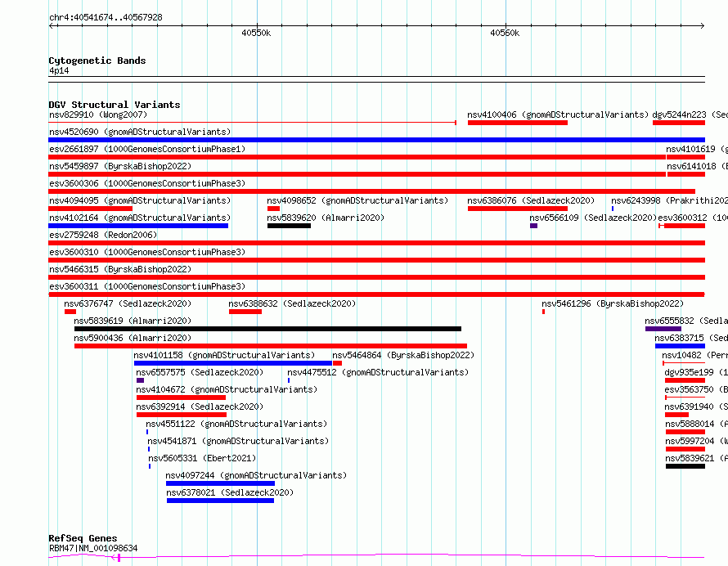Viewport: 728px width, 566px height.
Task: Click the RBM47|NM_001098634 gene label
Action: coord(93,548)
